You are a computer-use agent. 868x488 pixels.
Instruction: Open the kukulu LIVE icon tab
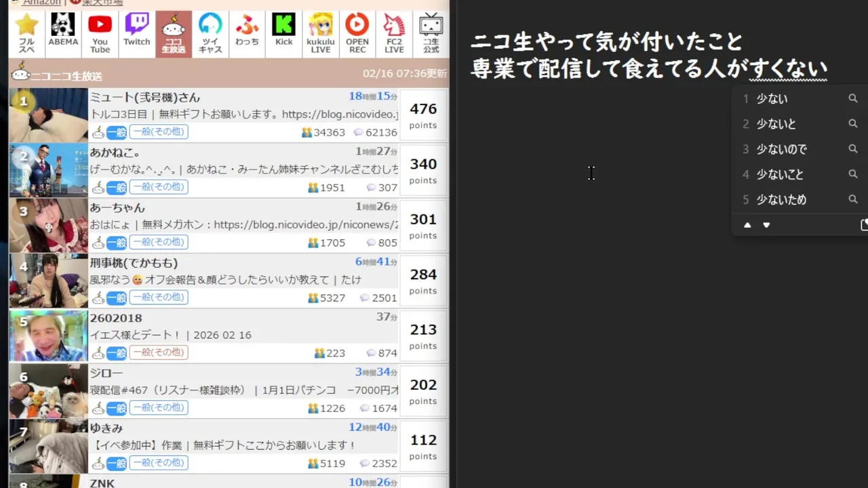pyautogui.click(x=321, y=33)
